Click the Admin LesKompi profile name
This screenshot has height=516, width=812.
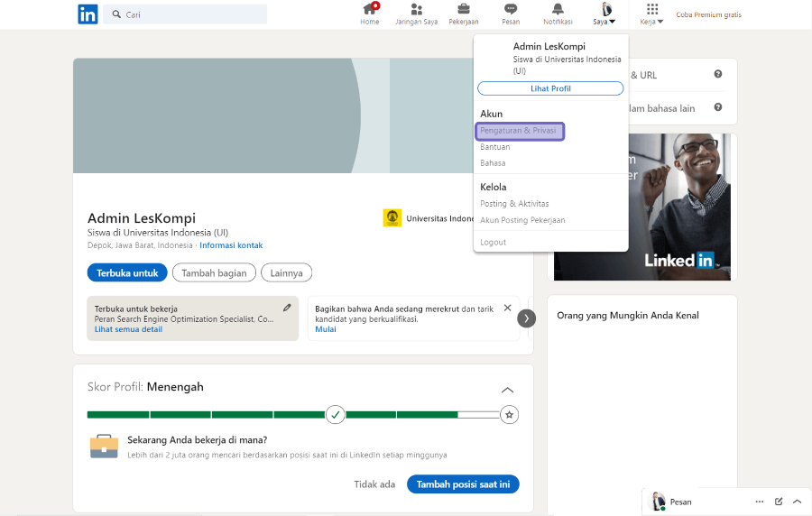click(x=142, y=218)
